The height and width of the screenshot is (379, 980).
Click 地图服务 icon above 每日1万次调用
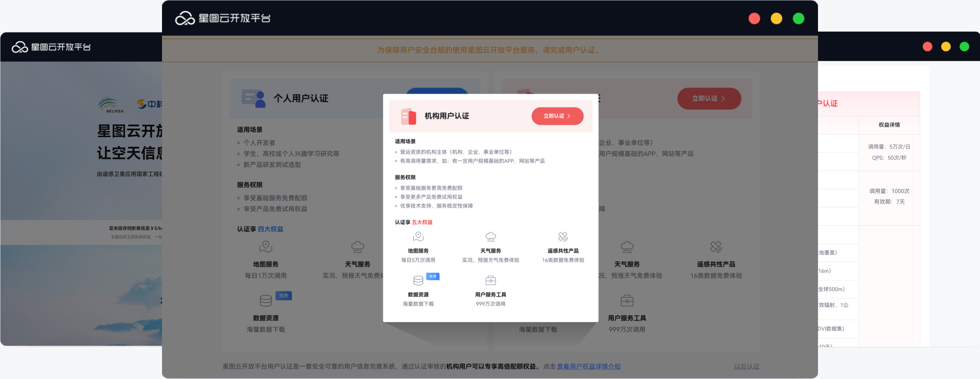tap(266, 247)
